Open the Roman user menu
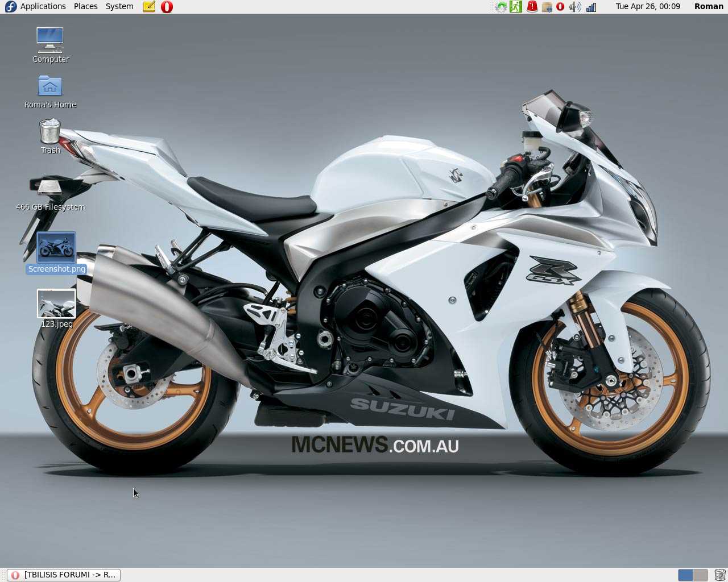This screenshot has width=728, height=582. [708, 6]
